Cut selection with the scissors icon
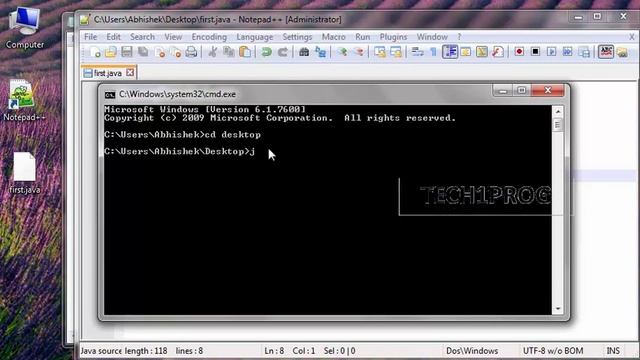Screen dimensions: 640x360 (212, 52)
